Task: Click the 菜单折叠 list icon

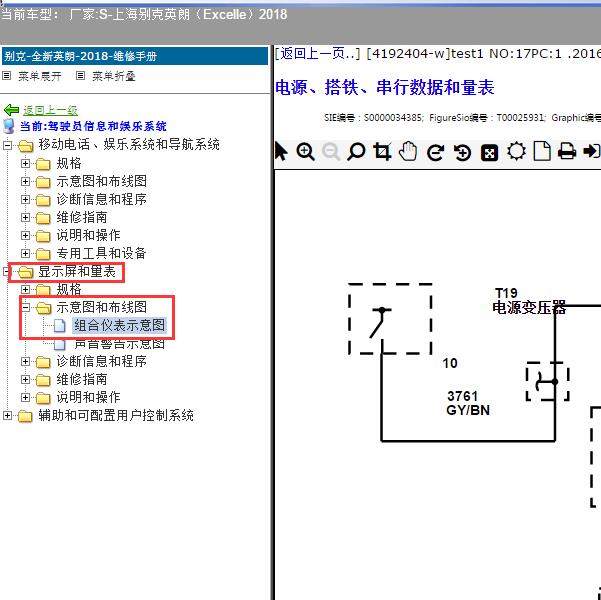Action: click(x=80, y=76)
